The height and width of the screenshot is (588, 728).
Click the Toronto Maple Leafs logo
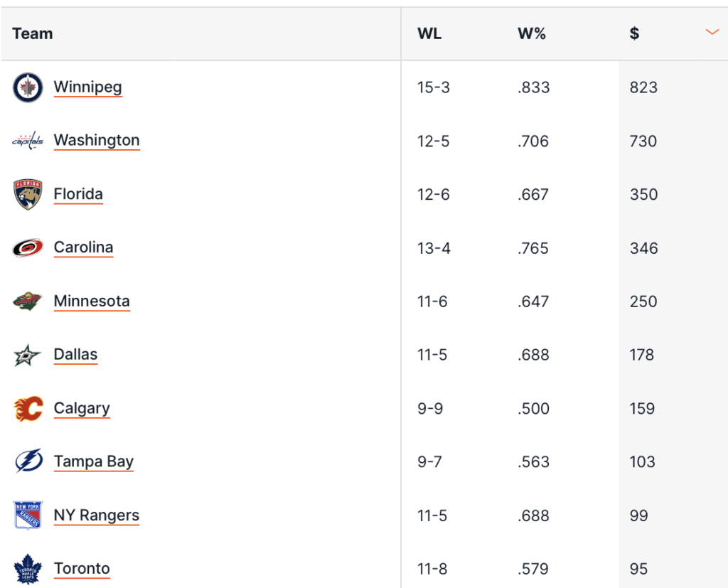tap(28, 569)
